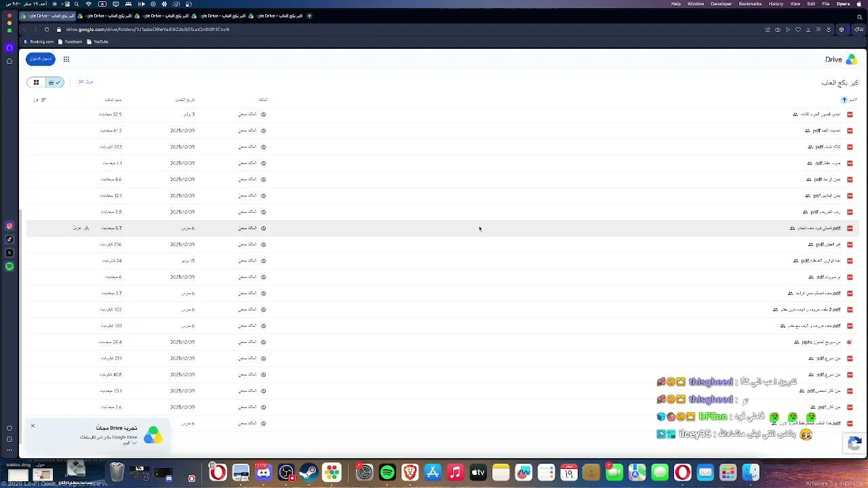Open Opera sidebar home icon

[x=9, y=61]
